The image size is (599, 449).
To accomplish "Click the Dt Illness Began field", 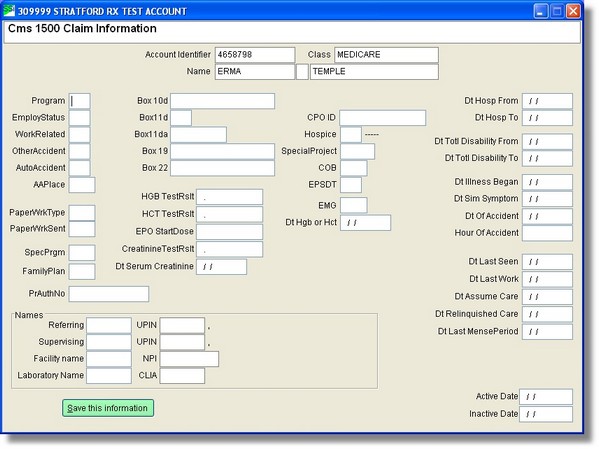I will [547, 182].
